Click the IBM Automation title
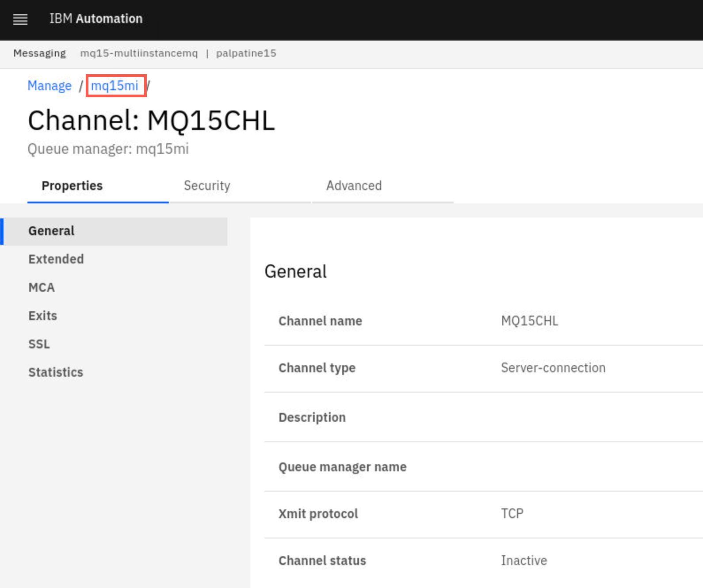Screen dimensions: 703x588 pos(96,19)
